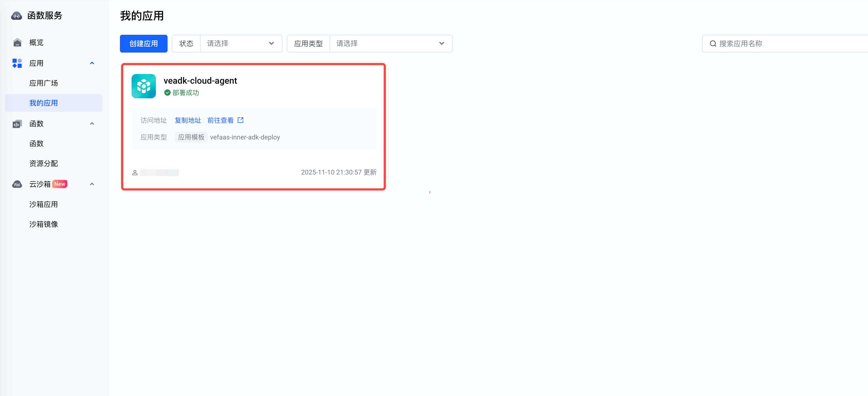Click the 函数 code icon in sidebar
The width and height of the screenshot is (868, 396).
click(17, 124)
